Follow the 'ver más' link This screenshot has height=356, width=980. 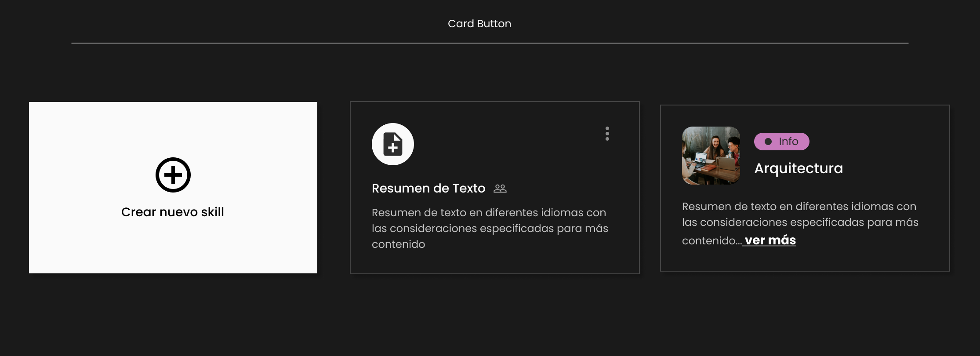click(770, 240)
